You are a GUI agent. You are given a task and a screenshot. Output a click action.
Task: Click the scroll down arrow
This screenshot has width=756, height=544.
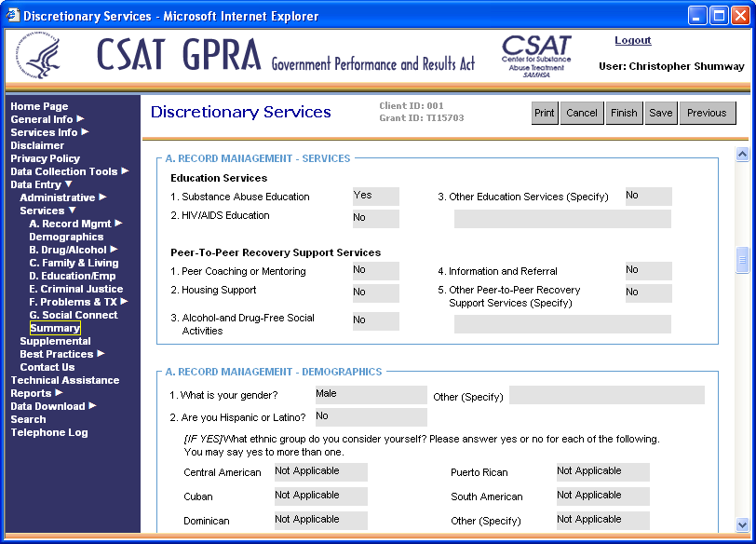click(742, 524)
